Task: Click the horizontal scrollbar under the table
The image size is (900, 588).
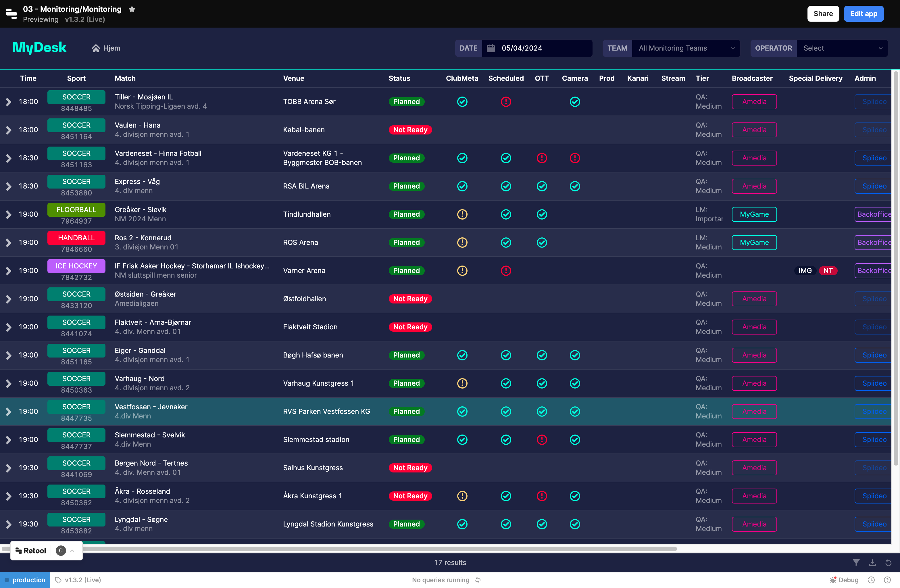Action: [x=339, y=549]
